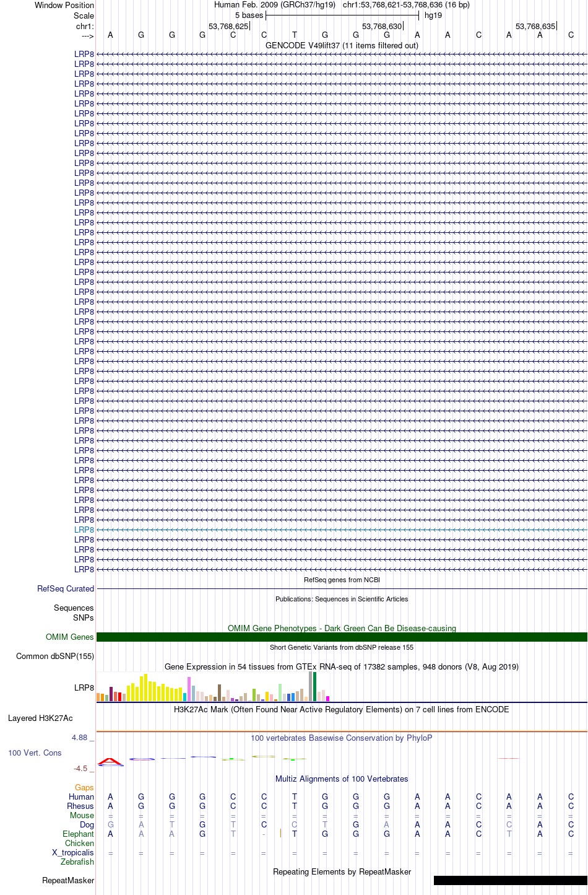Select the Zebrafish alignment row label
Viewport: 588px width, 895px height.
pos(77,862)
